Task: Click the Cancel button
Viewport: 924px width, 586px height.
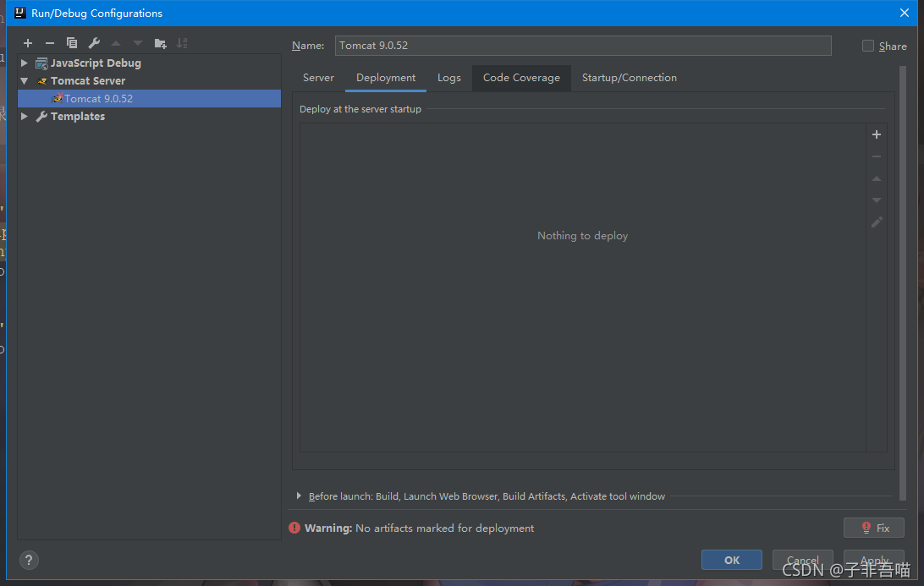Action: point(803,560)
